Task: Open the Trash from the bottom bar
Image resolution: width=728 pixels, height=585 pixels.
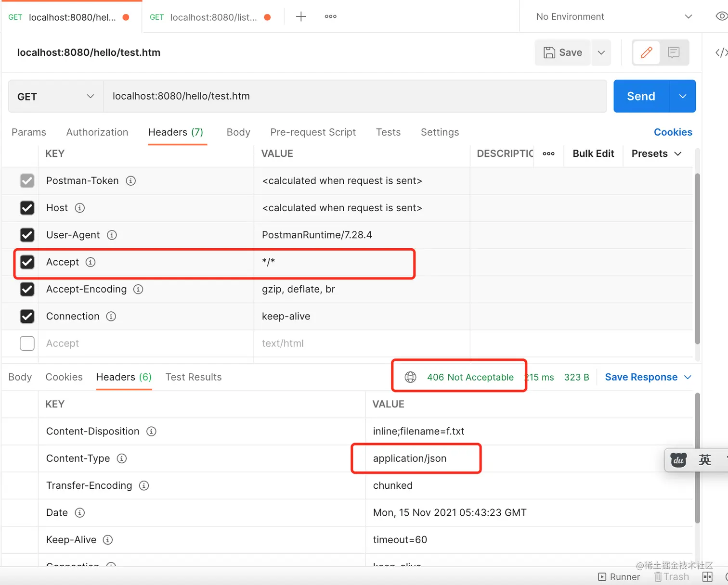Action: (671, 577)
